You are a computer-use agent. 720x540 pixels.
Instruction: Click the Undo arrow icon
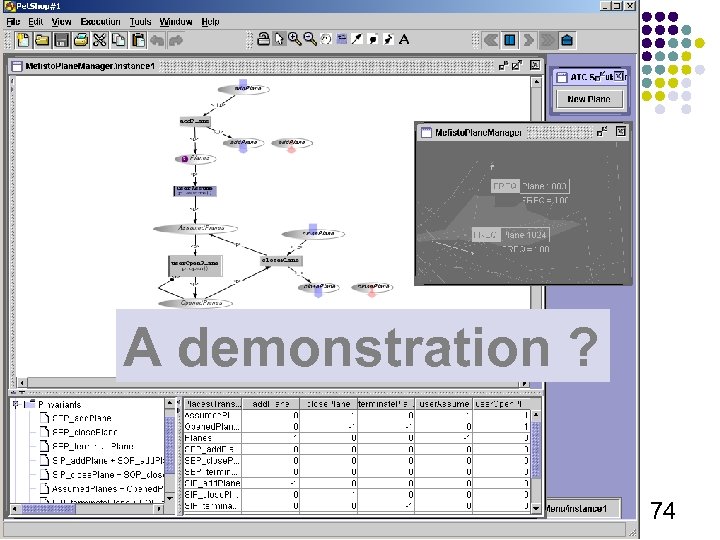pyautogui.click(x=157, y=40)
